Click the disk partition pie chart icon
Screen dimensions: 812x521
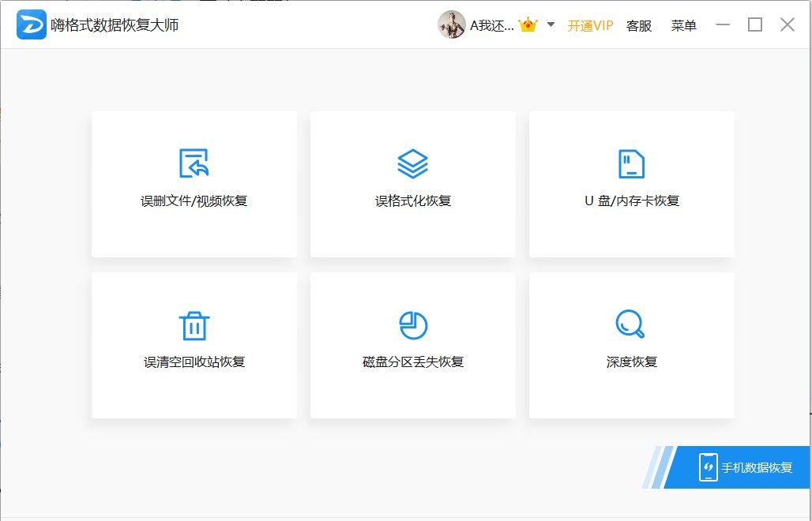click(412, 324)
